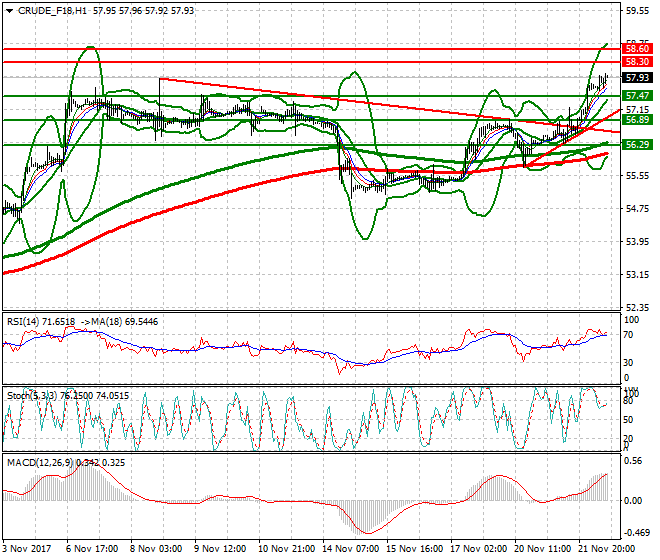Click the 57.47 green level label
This screenshot has height=560, width=660.
pos(637,96)
